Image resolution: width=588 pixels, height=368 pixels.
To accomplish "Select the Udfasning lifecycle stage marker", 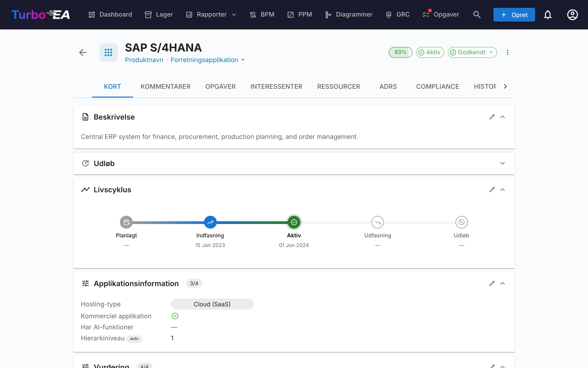I will 378,222.
